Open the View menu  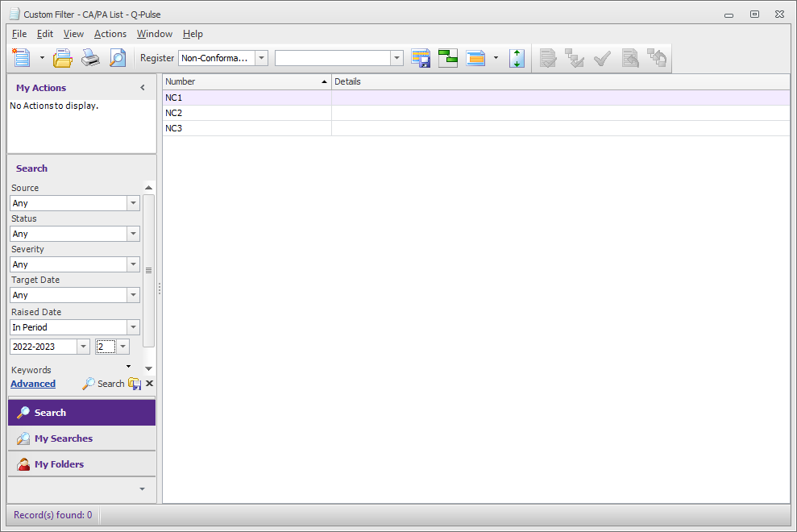(x=73, y=34)
